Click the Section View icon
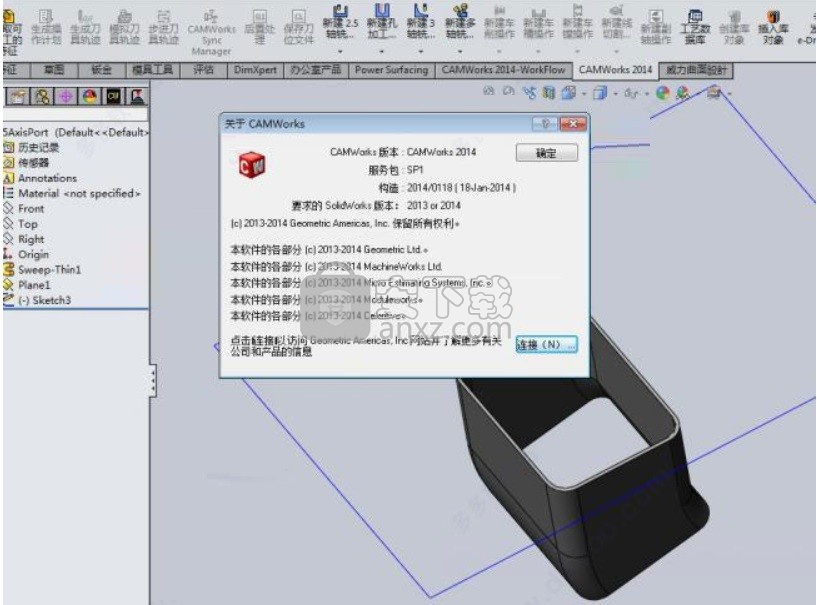Image resolution: width=817 pixels, height=605 pixels. tap(549, 93)
